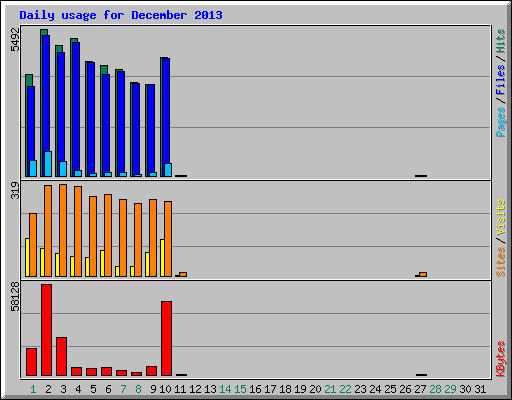Select the red KBytes bar for day 3
Screen dimensions: 512x400
pyautogui.click(x=62, y=356)
